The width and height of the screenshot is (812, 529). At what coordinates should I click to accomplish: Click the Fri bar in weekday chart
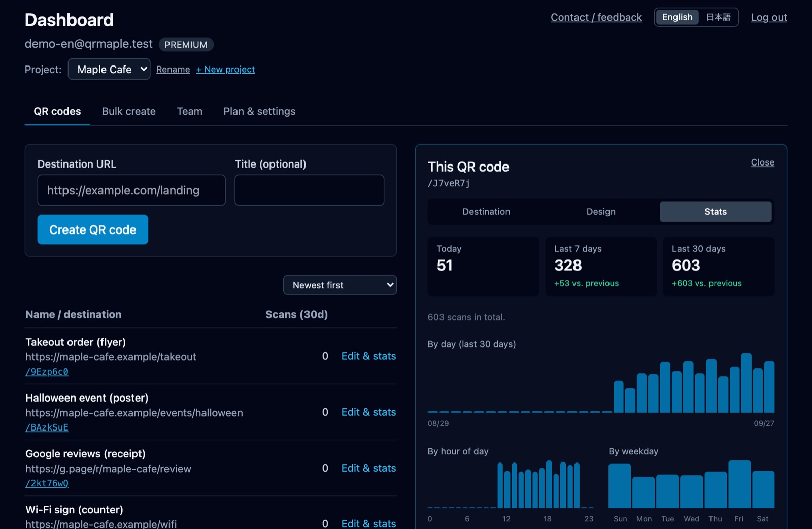click(739, 484)
